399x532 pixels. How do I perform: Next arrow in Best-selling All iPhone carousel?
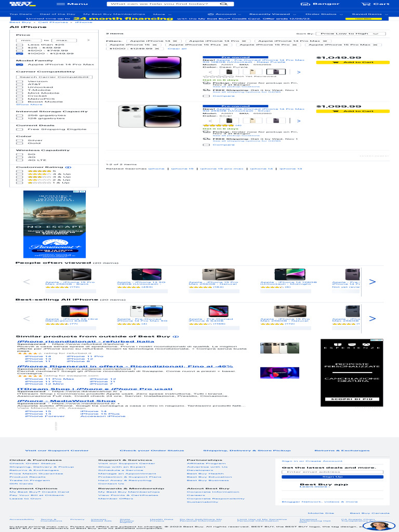click(372, 318)
